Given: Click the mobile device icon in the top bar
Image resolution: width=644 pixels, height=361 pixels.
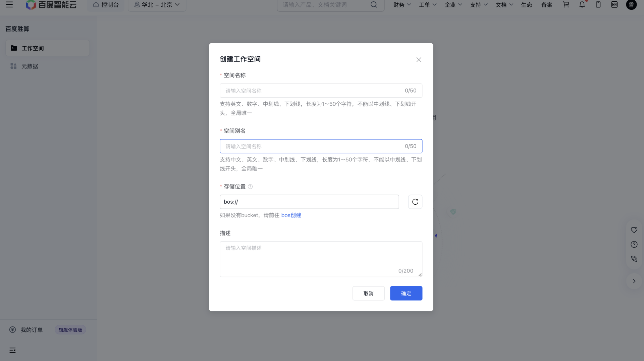Looking at the screenshot, I should tap(598, 5).
